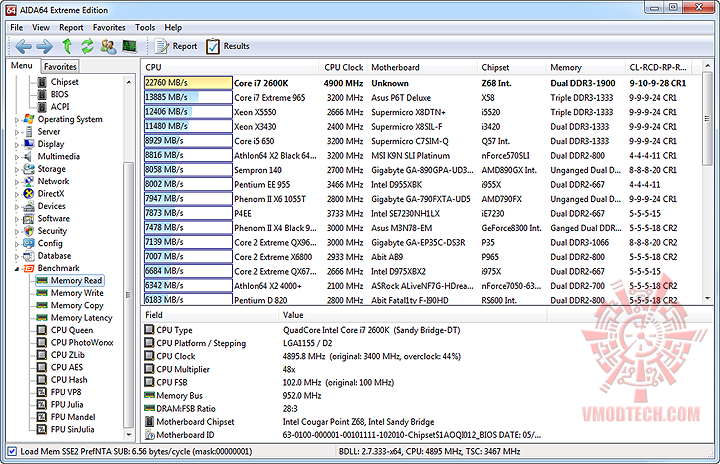This screenshot has height=464, width=720.
Task: Expand the Operating System node
Action: [x=17, y=120]
